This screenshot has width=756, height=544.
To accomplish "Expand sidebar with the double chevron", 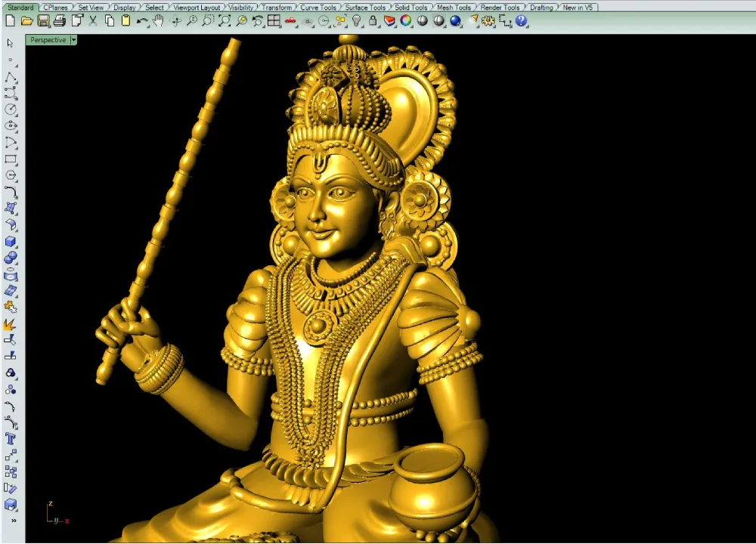I will pyautogui.click(x=14, y=521).
